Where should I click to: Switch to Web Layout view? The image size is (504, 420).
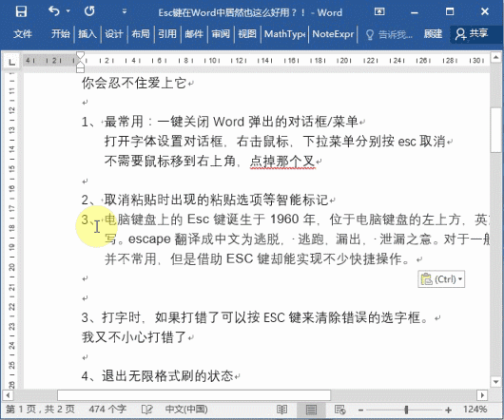coord(339,410)
